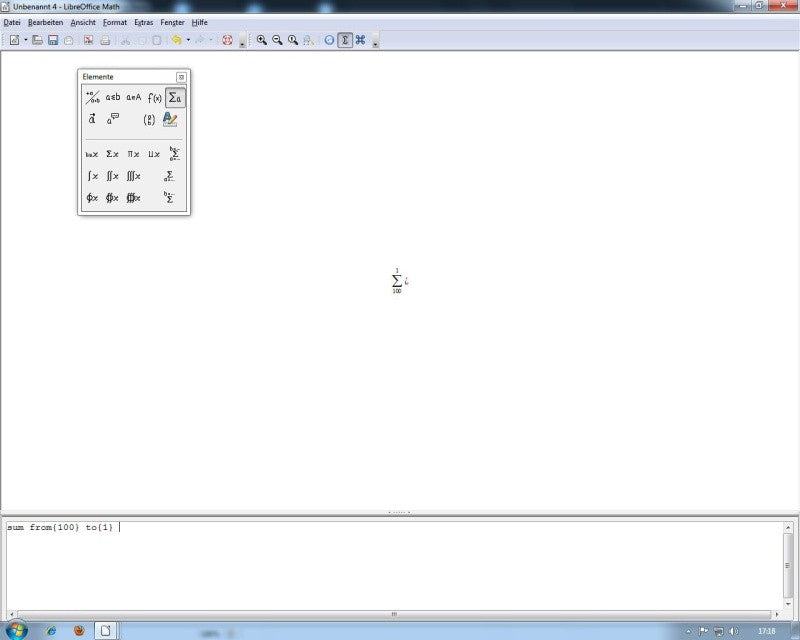Insert the sum operator Σx
Image resolution: width=800 pixels, height=640 pixels.
[112, 154]
